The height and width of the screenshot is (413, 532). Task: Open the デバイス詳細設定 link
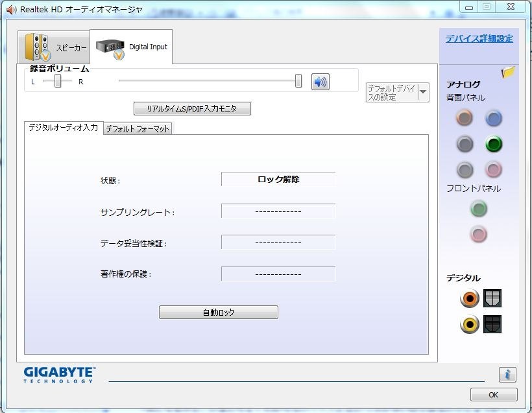pos(479,39)
